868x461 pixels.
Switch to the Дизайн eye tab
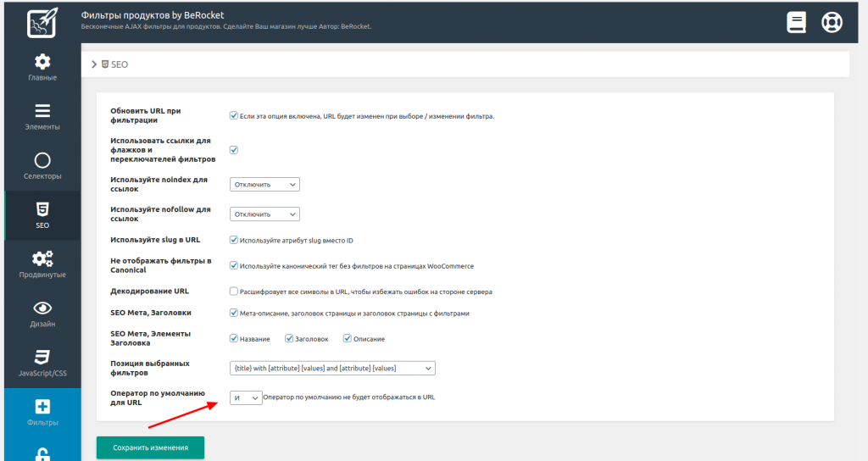coord(42,314)
